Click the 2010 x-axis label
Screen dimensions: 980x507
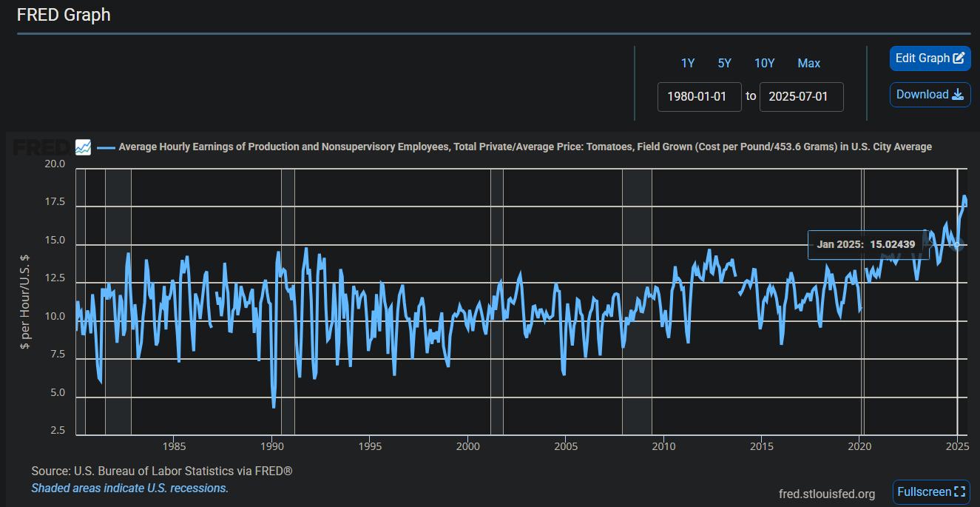664,446
